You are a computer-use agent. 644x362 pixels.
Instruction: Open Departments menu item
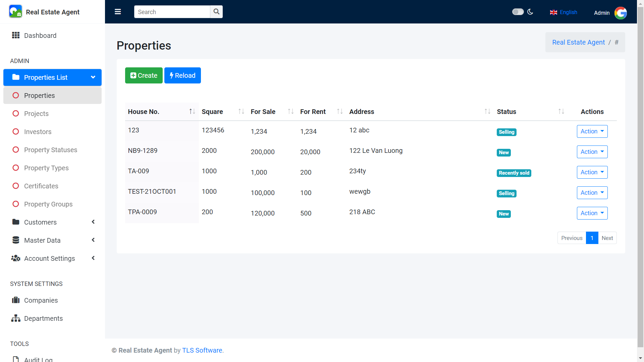tap(43, 318)
